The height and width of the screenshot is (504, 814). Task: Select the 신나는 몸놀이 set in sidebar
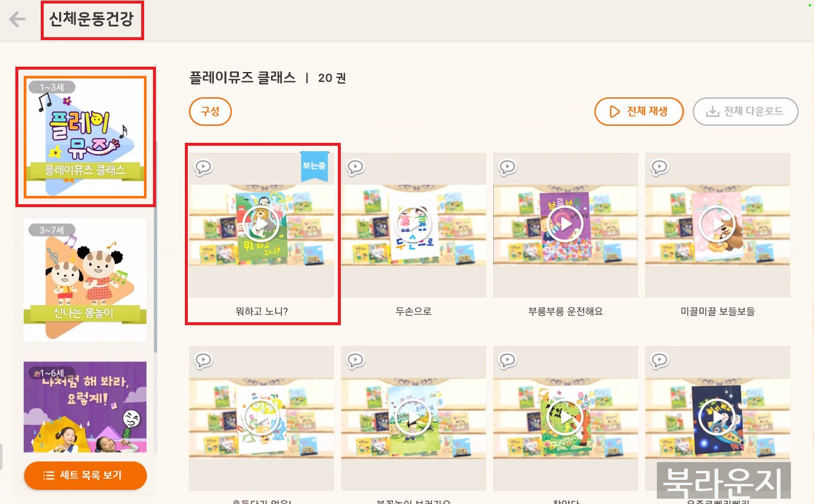85,280
